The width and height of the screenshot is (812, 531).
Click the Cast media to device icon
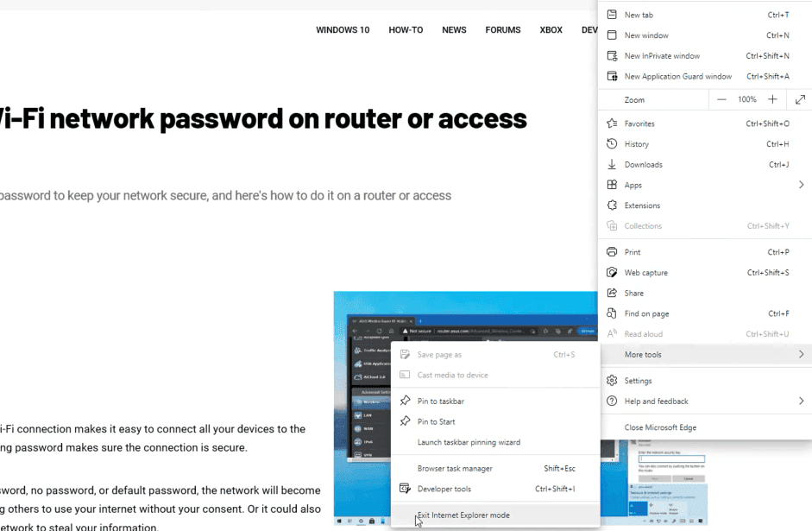(405, 375)
